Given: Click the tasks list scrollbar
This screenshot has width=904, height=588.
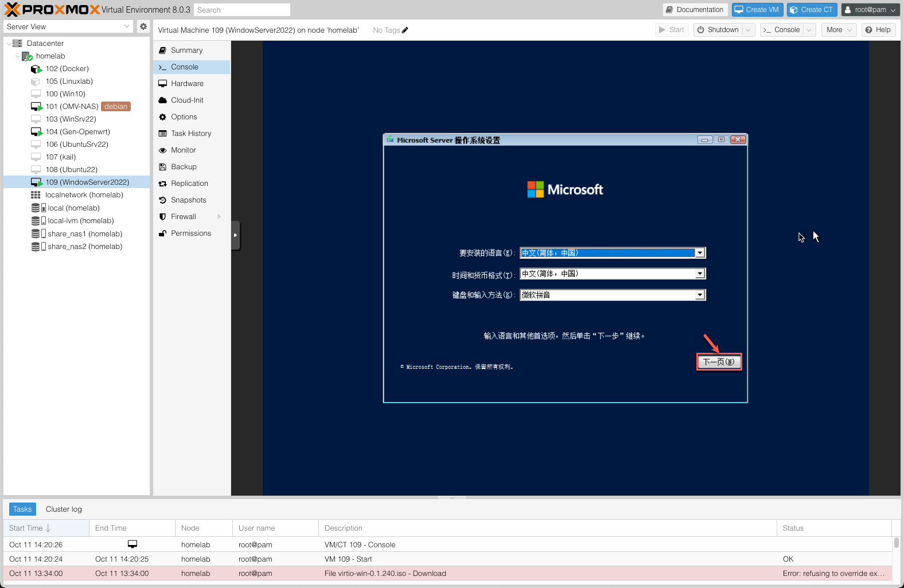Looking at the screenshot, I should coord(896,543).
